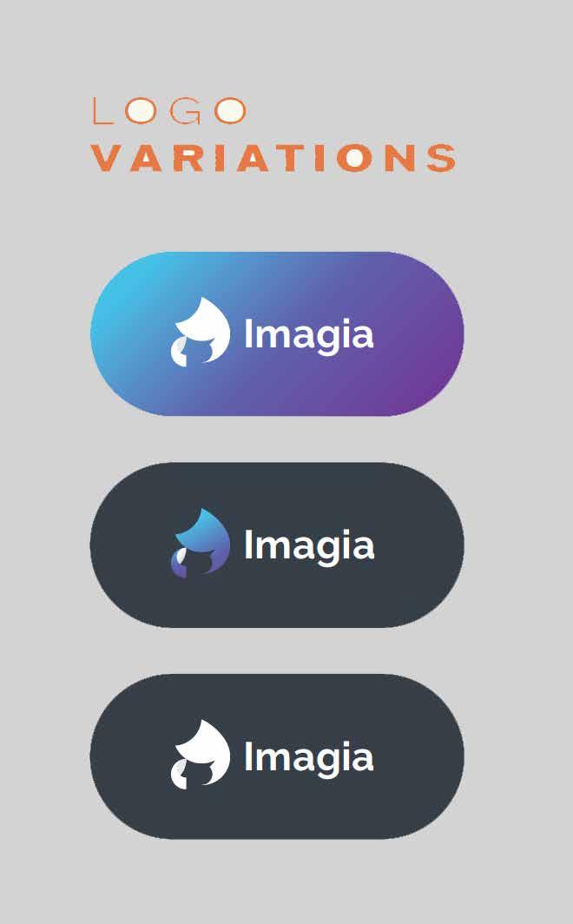Select the Imagia wordmark on middle dark pill
The width and height of the screenshot is (573, 924).
pos(309,548)
